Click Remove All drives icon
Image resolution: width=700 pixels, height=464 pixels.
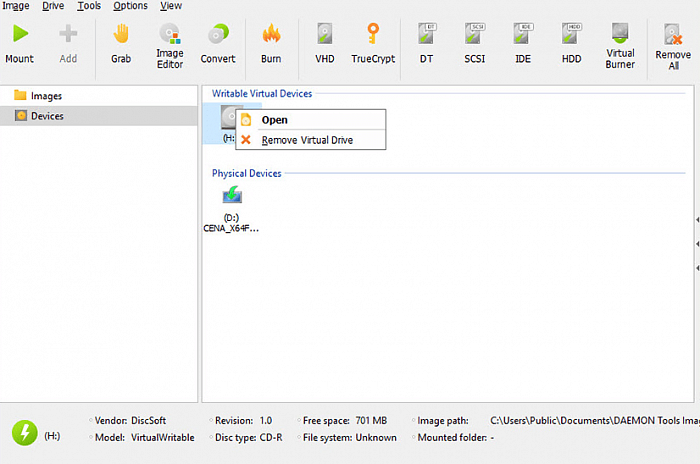coord(673,34)
